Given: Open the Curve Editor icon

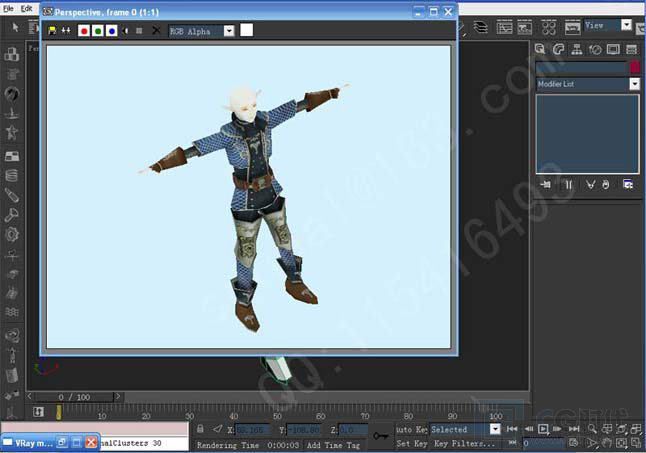Looking at the screenshot, I should tap(504, 28).
